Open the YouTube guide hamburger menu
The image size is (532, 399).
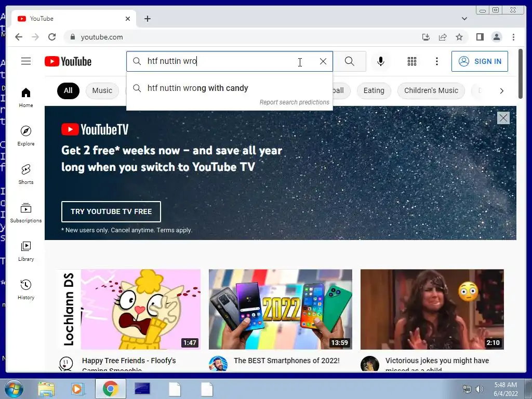coord(26,61)
